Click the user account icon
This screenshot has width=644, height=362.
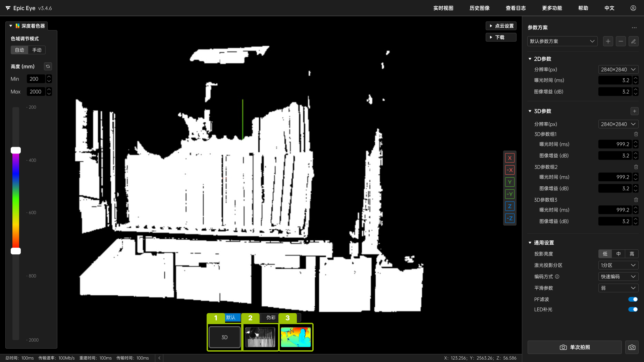(633, 8)
